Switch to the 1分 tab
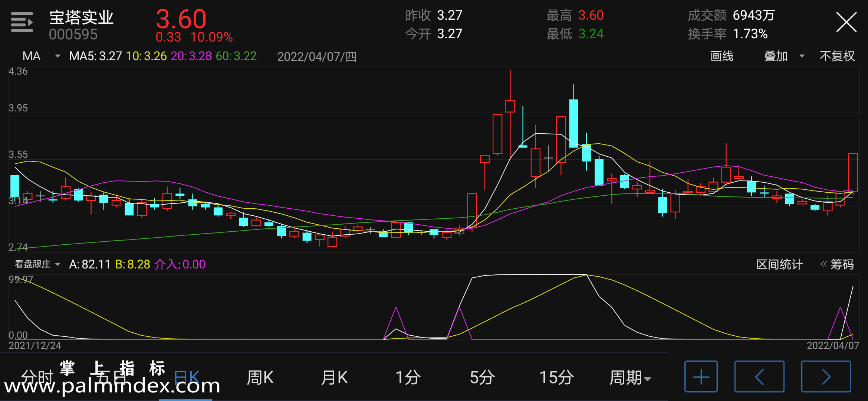868x401 pixels. (408, 378)
